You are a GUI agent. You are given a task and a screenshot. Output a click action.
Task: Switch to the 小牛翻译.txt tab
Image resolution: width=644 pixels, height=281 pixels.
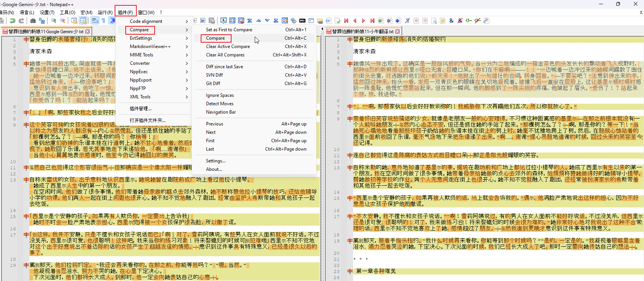[361, 31]
